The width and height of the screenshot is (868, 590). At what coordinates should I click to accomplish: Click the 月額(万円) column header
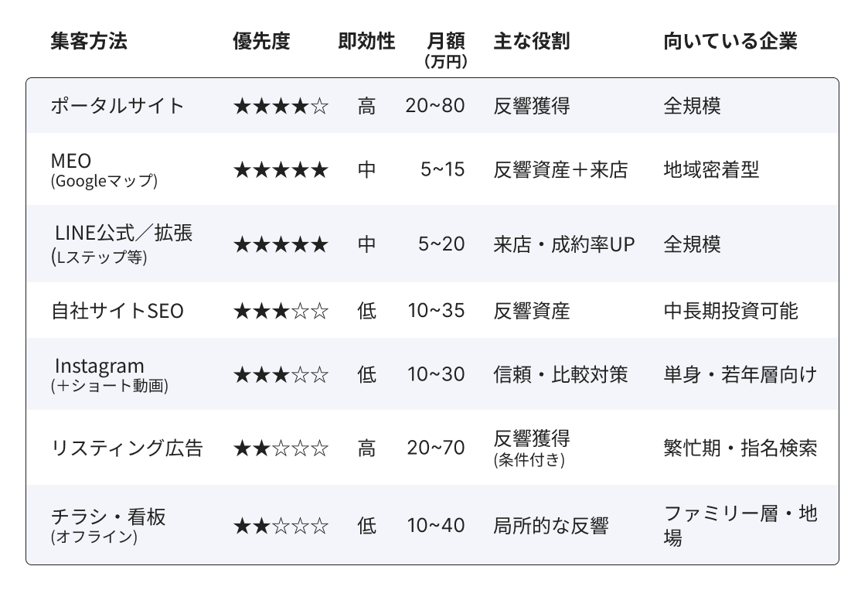(446, 49)
